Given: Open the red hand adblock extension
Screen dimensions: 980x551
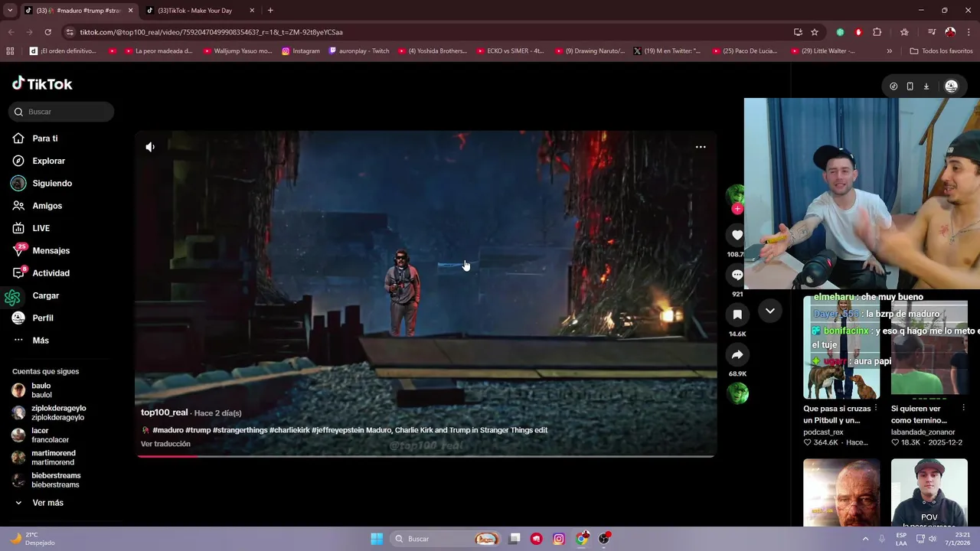Looking at the screenshot, I should [x=858, y=32].
